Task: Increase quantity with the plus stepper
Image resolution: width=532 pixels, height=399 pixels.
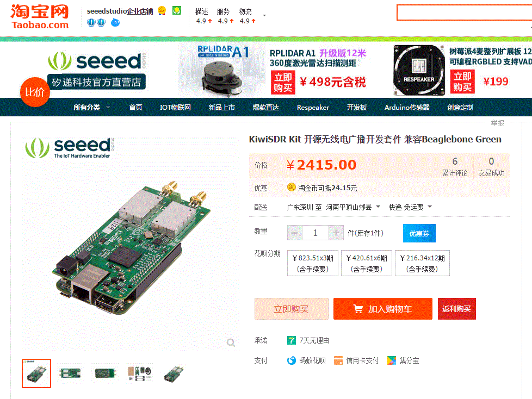Action: (x=336, y=233)
